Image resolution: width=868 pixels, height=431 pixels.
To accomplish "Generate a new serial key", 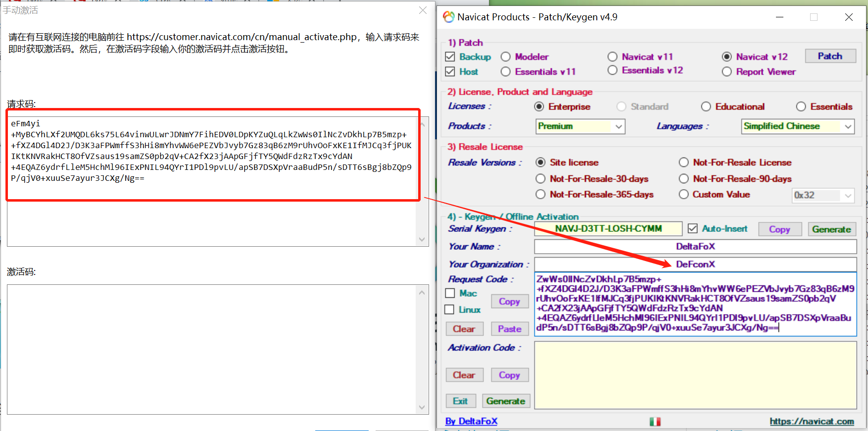I will 831,229.
